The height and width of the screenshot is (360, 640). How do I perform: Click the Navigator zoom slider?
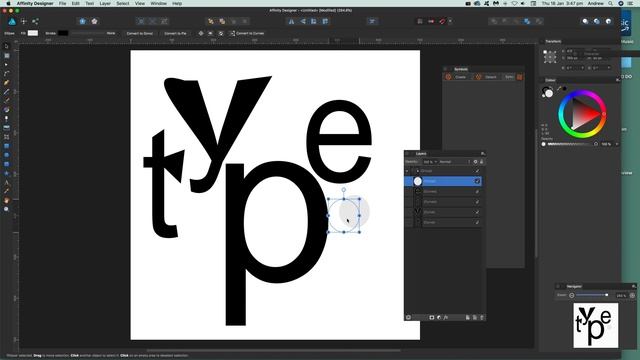tap(592, 295)
